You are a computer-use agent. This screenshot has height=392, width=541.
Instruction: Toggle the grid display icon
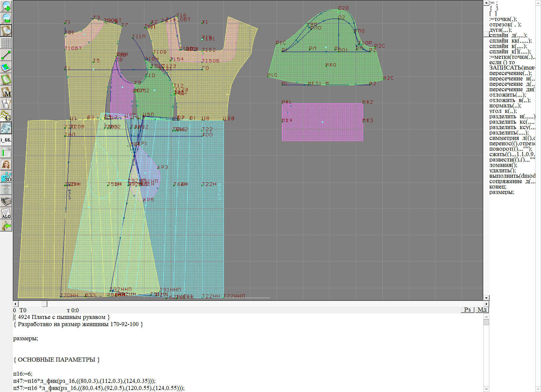6,43
